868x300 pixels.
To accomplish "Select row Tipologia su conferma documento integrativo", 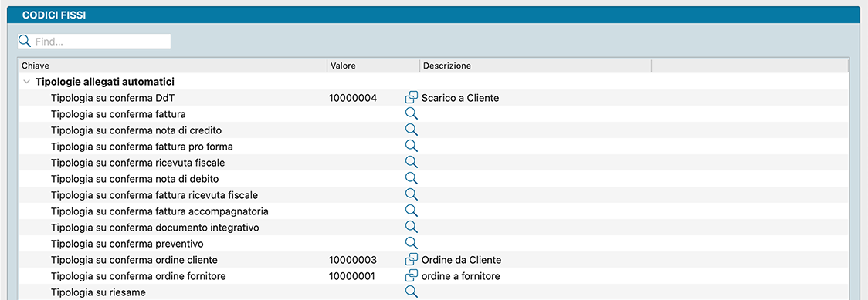I will [433, 227].
